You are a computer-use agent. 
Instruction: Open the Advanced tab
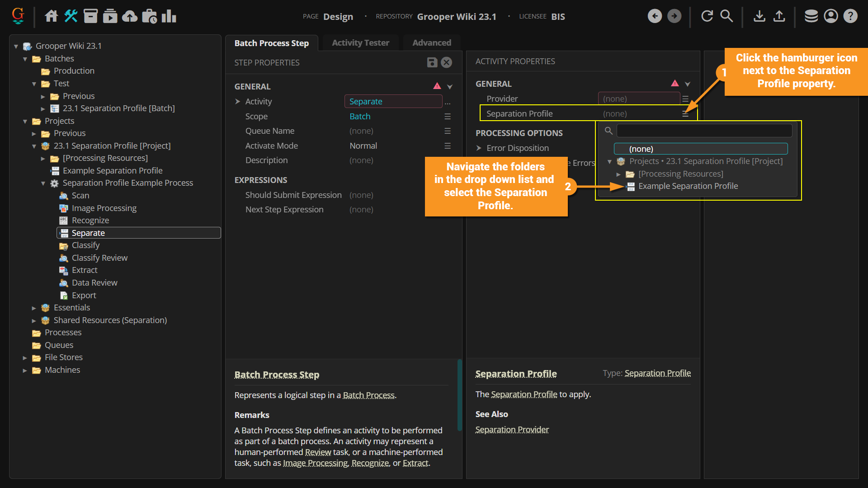[431, 43]
